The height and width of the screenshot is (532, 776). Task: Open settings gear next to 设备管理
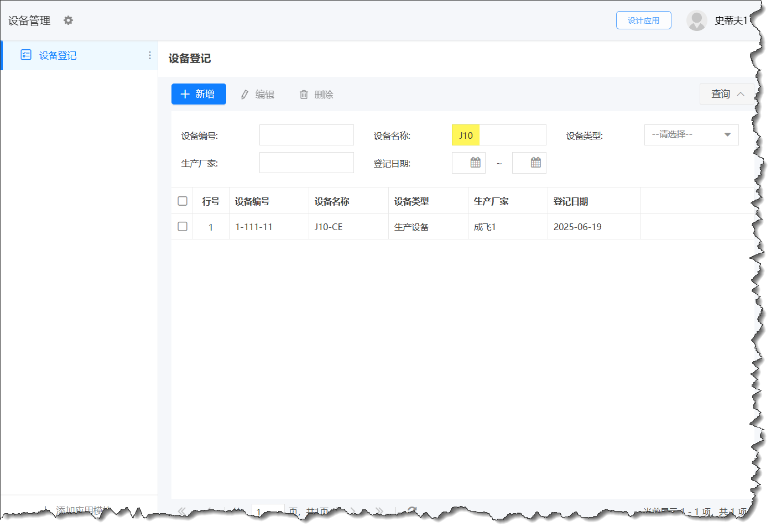68,20
